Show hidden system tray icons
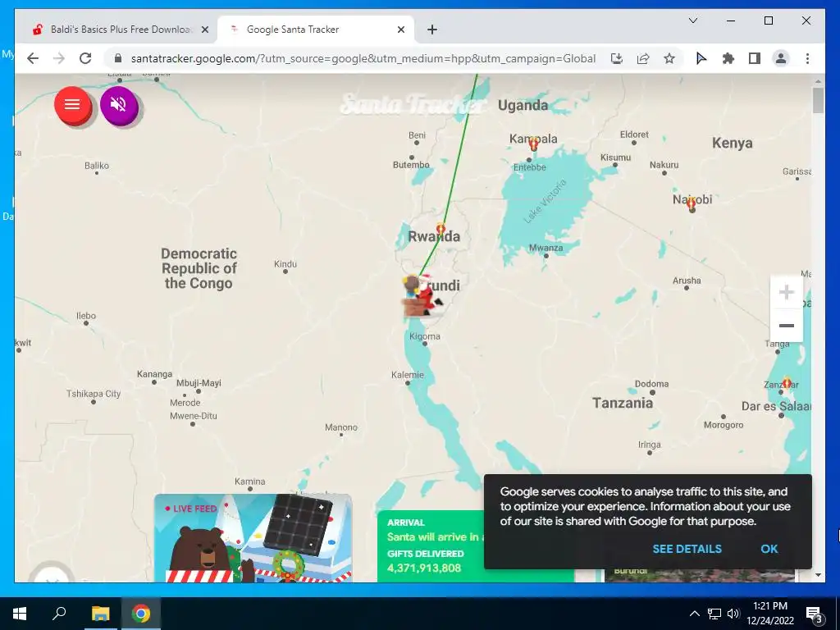 (x=694, y=614)
